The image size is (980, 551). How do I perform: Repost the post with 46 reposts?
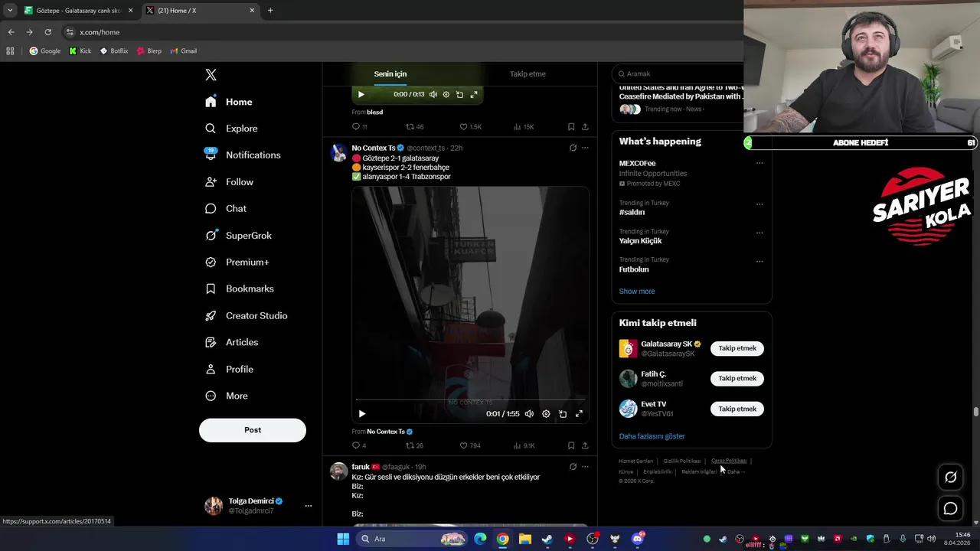pyautogui.click(x=414, y=127)
